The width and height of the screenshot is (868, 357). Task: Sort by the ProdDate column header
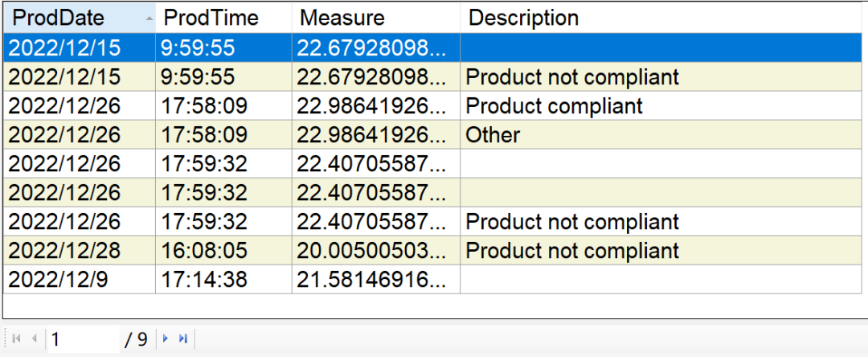pyautogui.click(x=64, y=18)
